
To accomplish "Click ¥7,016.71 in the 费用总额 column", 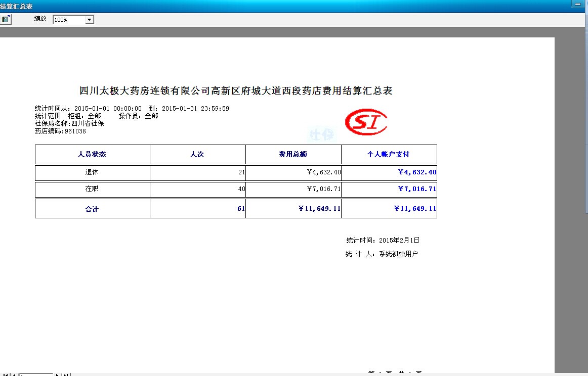I will (324, 189).
